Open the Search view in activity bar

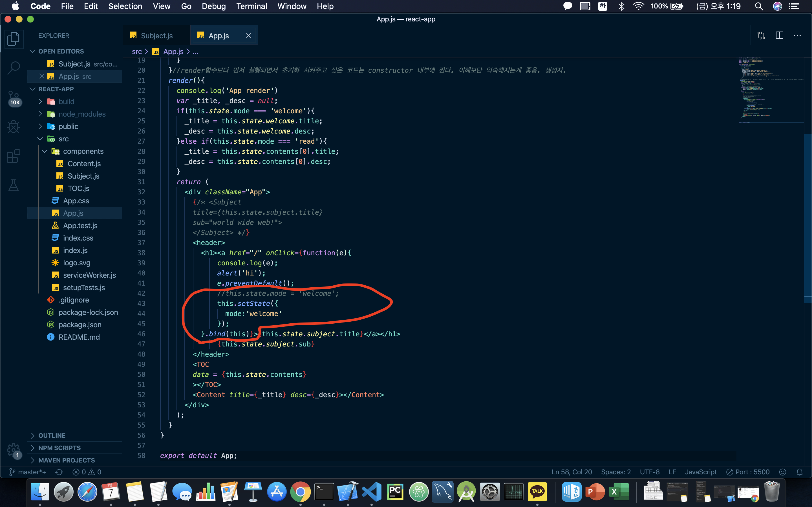click(14, 68)
